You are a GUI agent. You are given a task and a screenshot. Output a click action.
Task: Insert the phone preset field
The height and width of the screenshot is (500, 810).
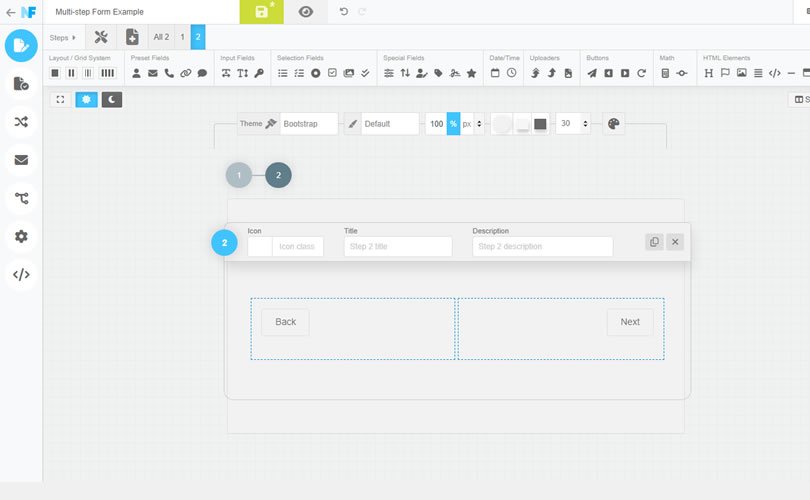tap(169, 73)
